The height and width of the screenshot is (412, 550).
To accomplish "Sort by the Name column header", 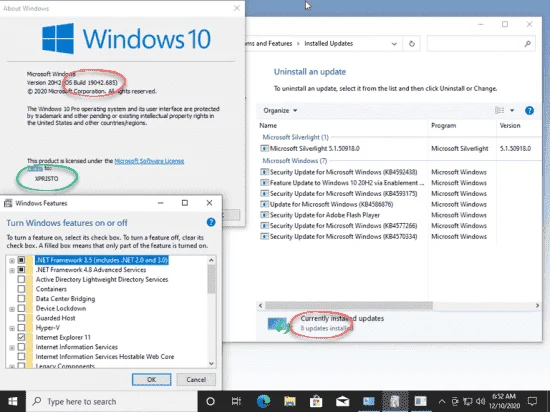I will click(268, 126).
